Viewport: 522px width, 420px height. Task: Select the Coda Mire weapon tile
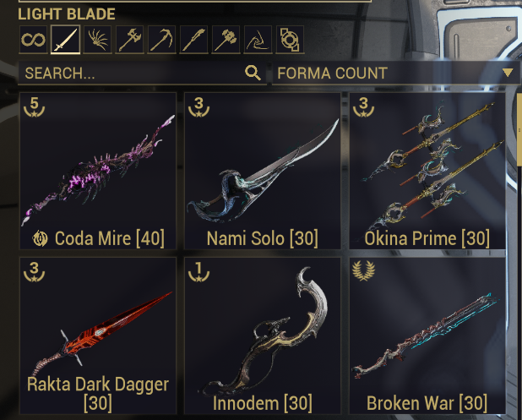98,171
